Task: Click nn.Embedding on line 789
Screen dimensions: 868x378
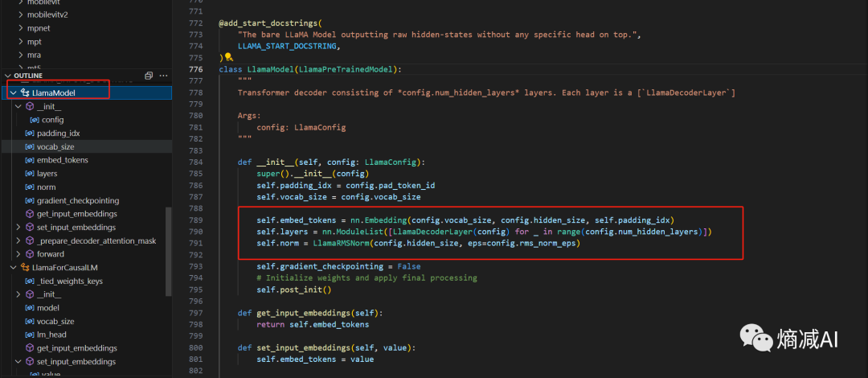Action: (379, 220)
